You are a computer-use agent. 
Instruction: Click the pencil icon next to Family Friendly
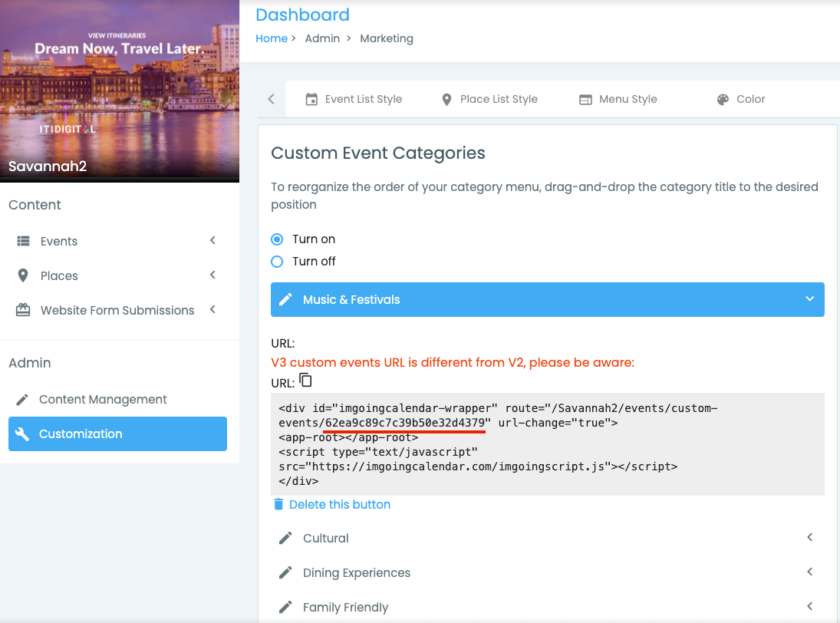[x=285, y=607]
